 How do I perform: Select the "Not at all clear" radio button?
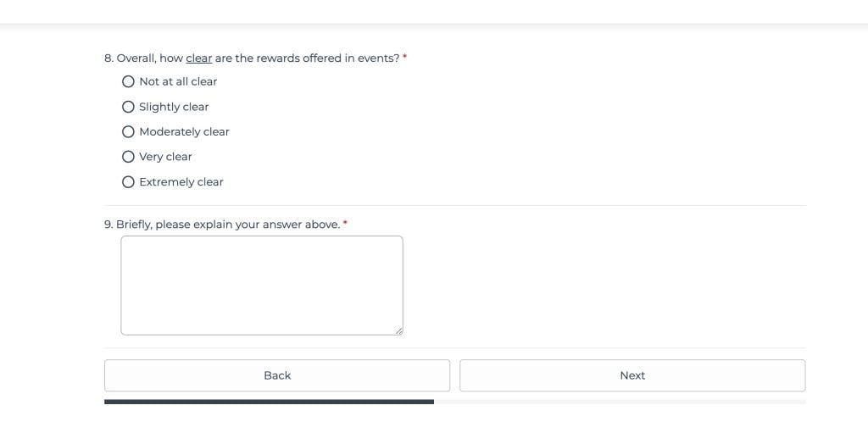[128, 81]
